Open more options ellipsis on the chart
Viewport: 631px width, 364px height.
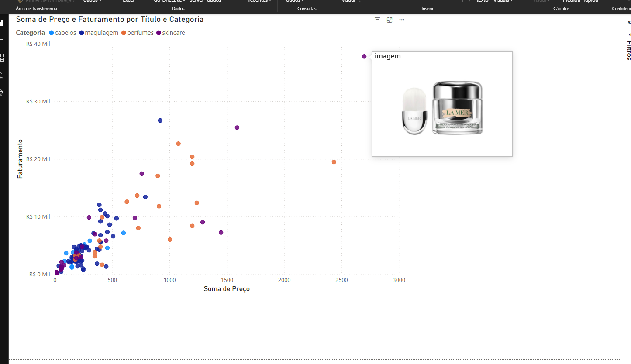(x=402, y=20)
